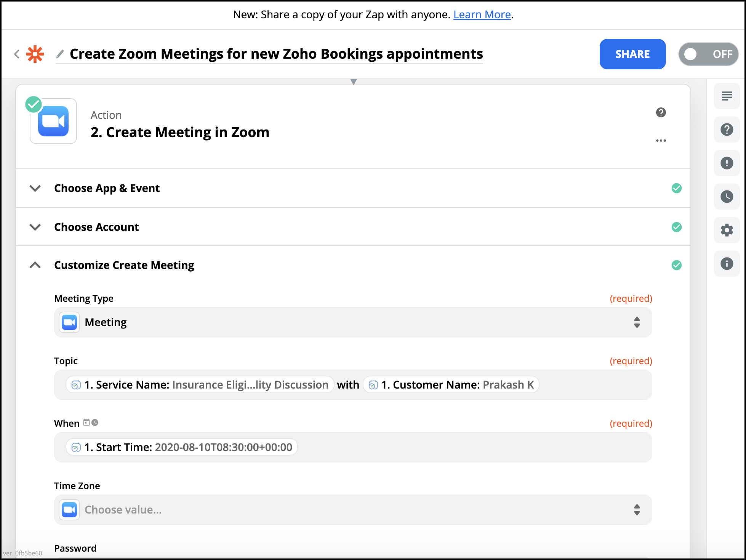Click the help icon in action header
Viewport: 746px width, 560px height.
[x=661, y=112]
